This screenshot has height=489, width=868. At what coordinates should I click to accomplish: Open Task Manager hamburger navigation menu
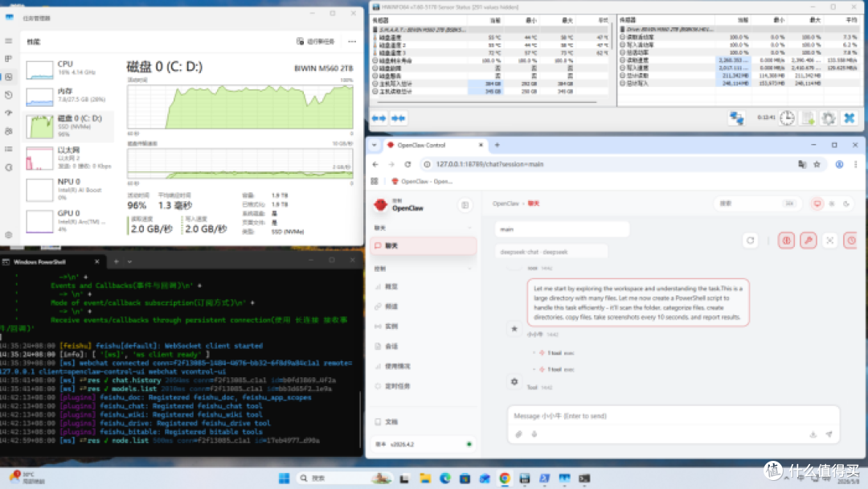pos(8,41)
